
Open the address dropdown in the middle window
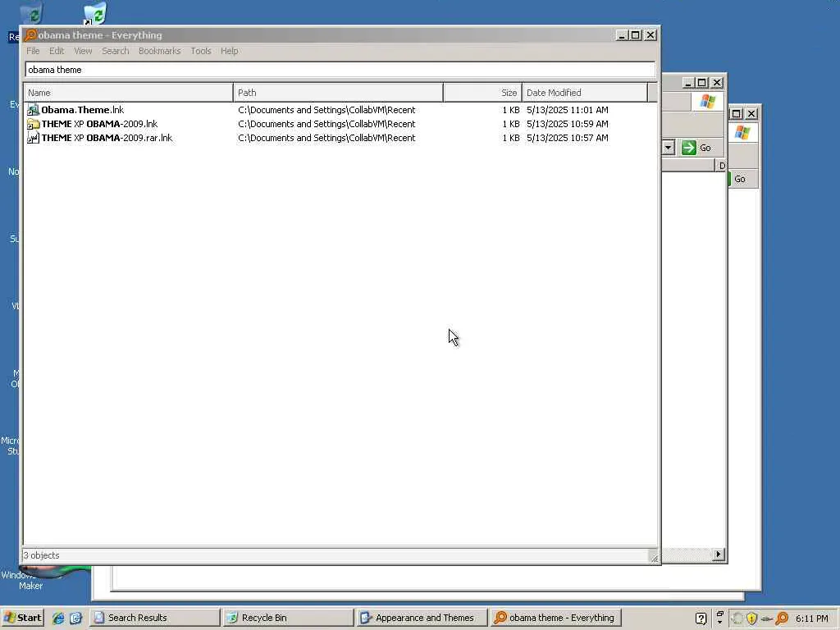pos(668,148)
